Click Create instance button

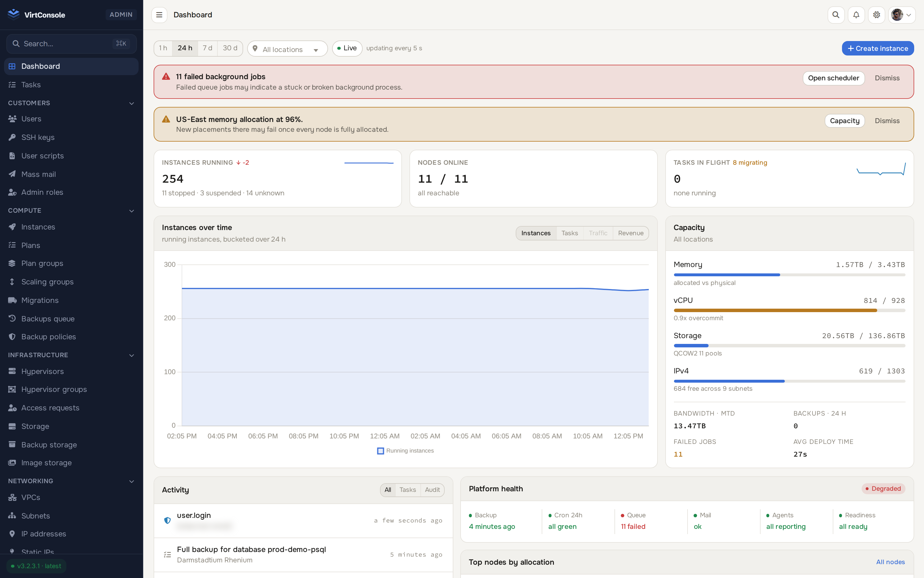[x=878, y=49]
